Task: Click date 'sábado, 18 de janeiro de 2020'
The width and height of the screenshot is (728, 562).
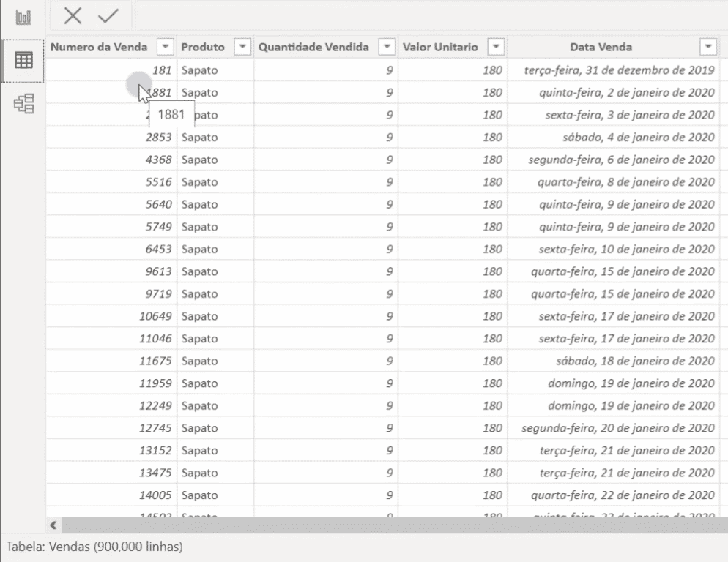Action: pos(635,361)
